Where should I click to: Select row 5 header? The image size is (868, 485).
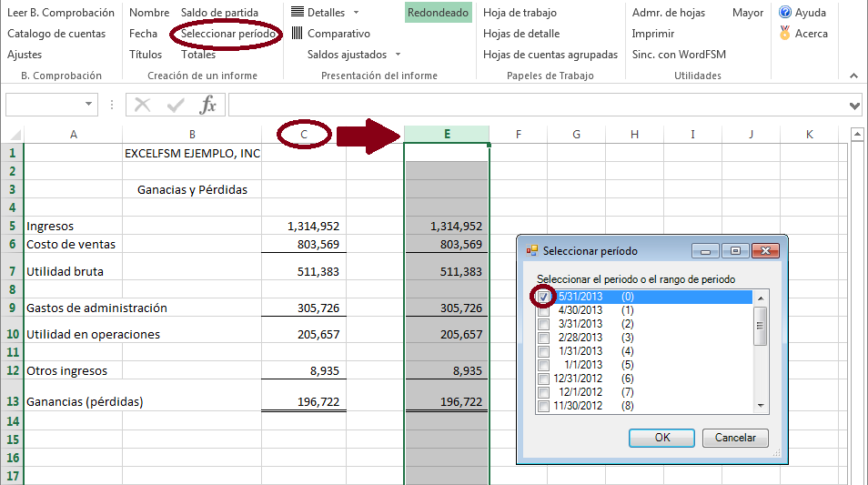[12, 226]
